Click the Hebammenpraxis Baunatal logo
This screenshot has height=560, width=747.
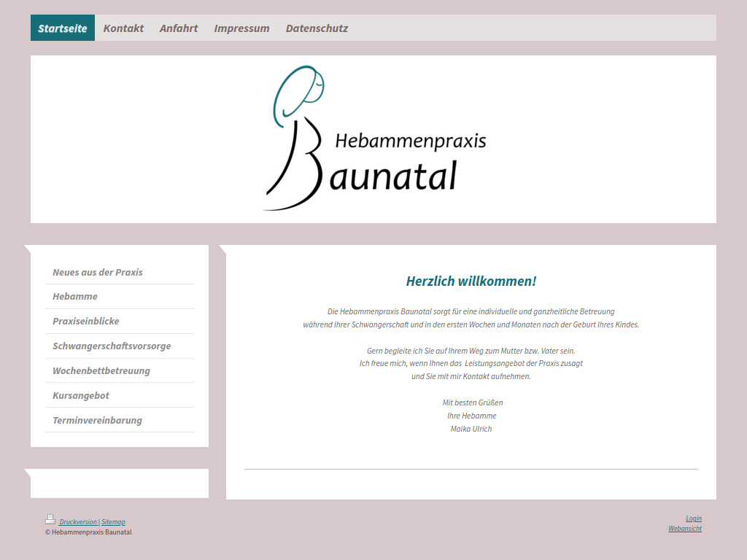[373, 137]
